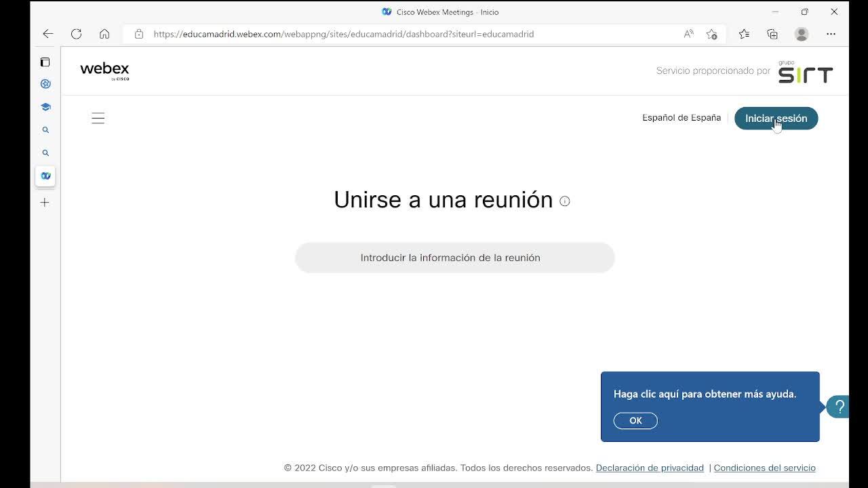The image size is (868, 488).
Task: Open the hamburger navigation menu
Action: click(x=98, y=119)
